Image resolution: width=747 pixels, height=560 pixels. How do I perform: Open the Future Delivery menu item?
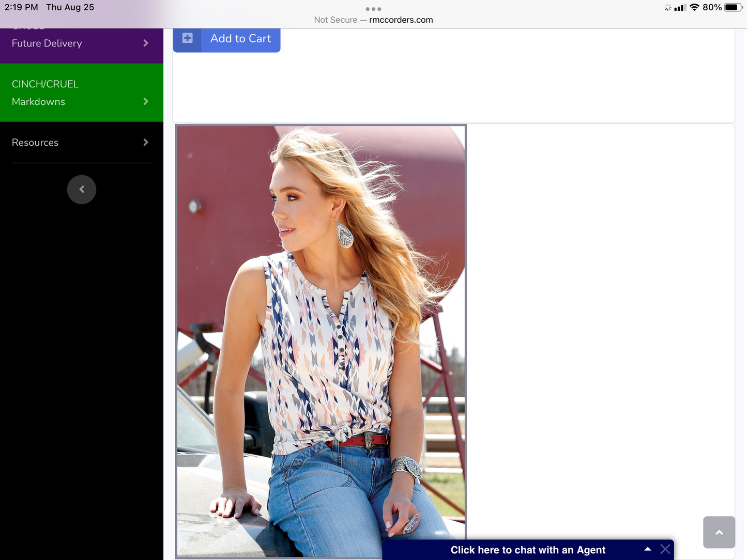pos(47,43)
